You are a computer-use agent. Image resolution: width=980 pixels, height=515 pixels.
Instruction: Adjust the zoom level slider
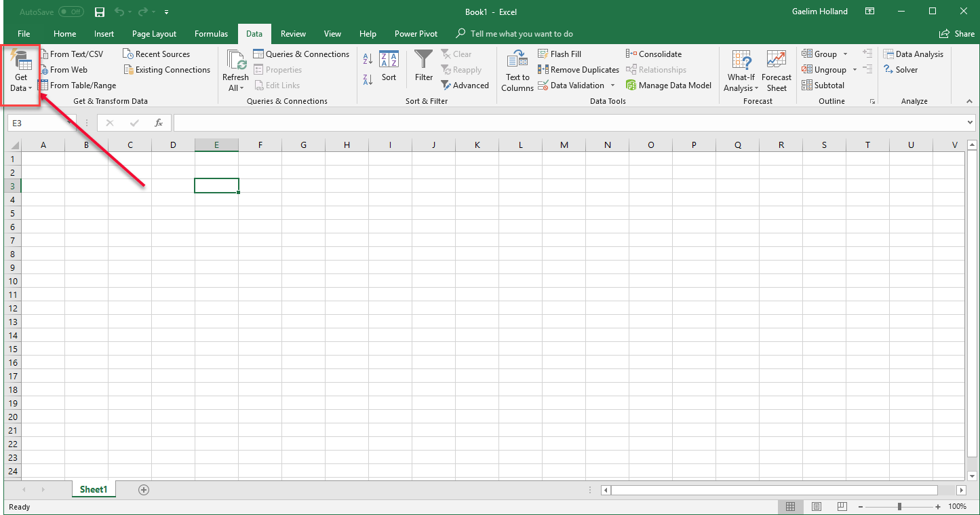(x=899, y=507)
